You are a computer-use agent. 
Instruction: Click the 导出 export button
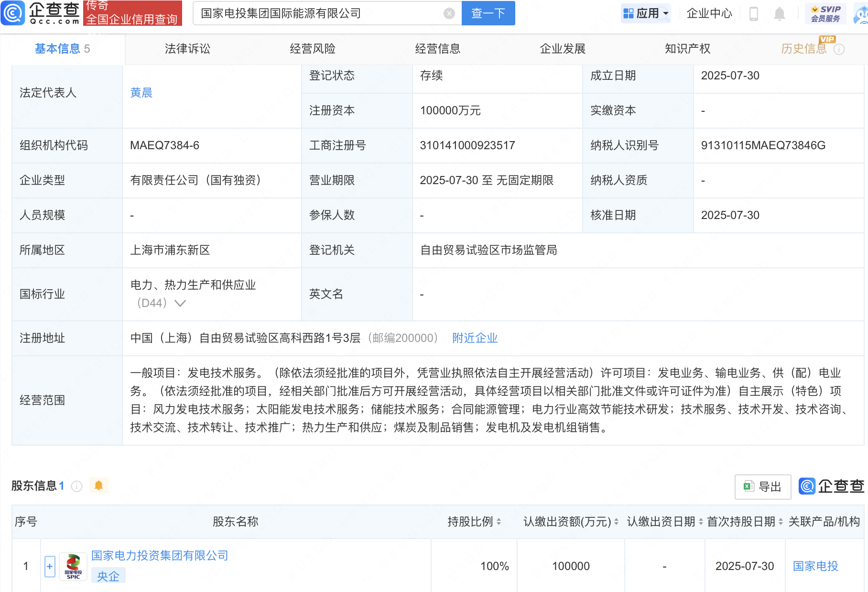[x=763, y=487]
